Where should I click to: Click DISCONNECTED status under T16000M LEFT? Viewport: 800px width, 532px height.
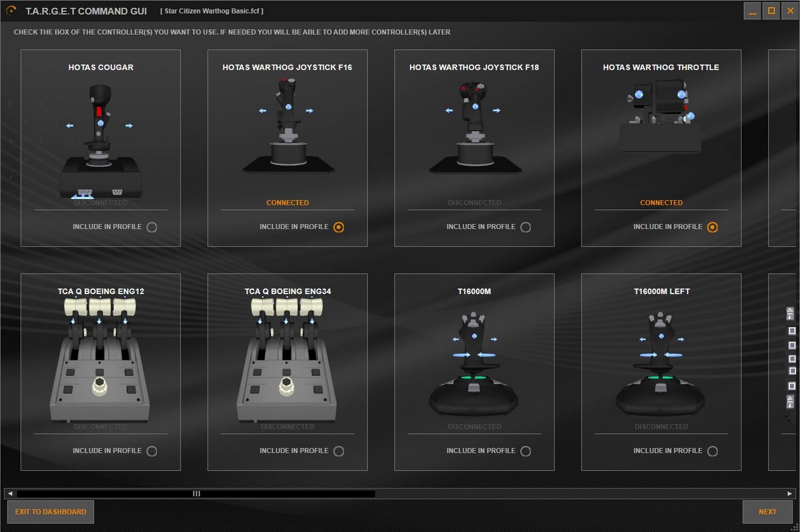[661, 427]
